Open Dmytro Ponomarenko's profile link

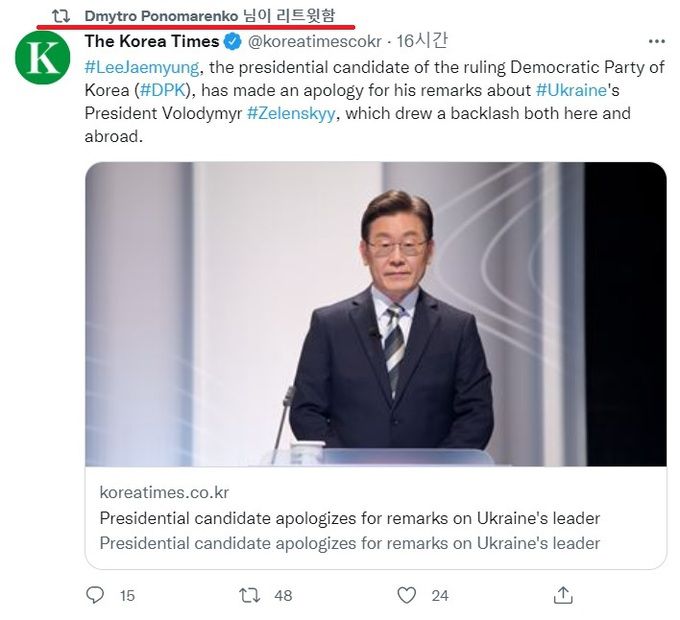[162, 16]
